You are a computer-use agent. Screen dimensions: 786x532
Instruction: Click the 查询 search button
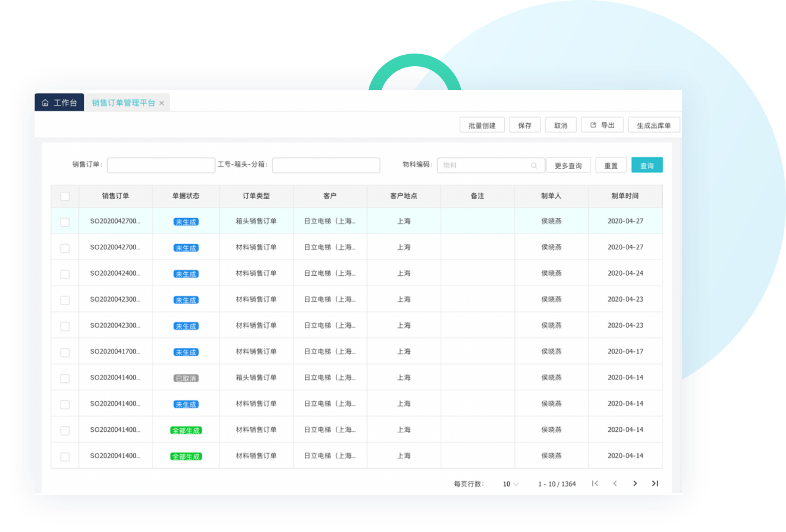pos(647,166)
